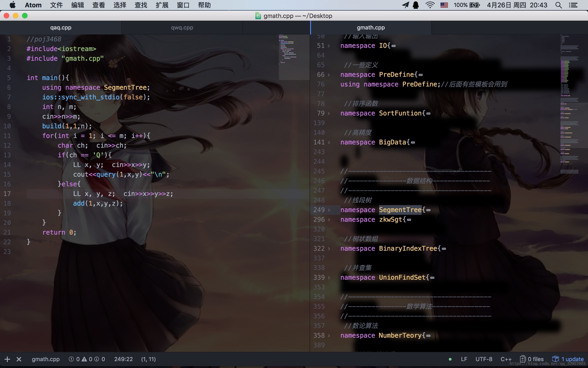Click fold marker after PreDefine{
Viewport: 588px width, 368px height.
[421, 75]
